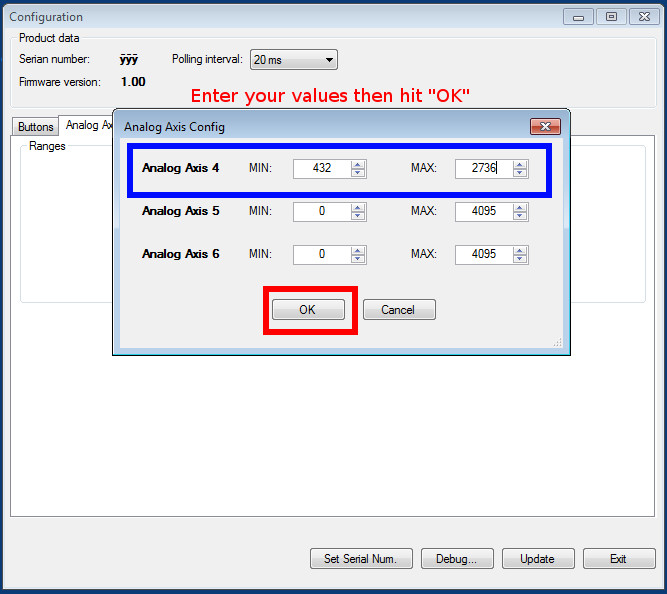667x594 pixels.
Task: Close the Analog Axis Config dialog
Action: (545, 126)
